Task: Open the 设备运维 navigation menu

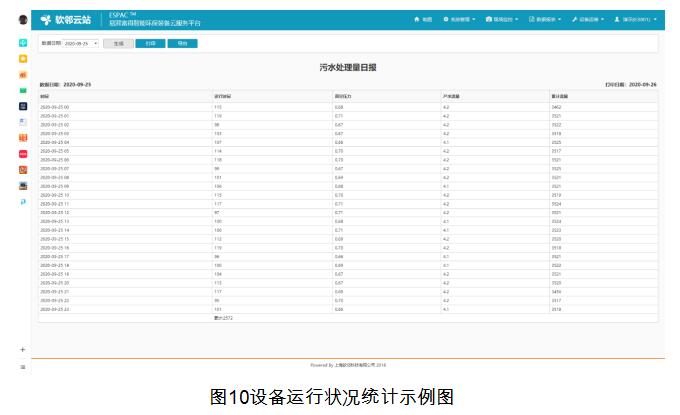Action: (589, 19)
